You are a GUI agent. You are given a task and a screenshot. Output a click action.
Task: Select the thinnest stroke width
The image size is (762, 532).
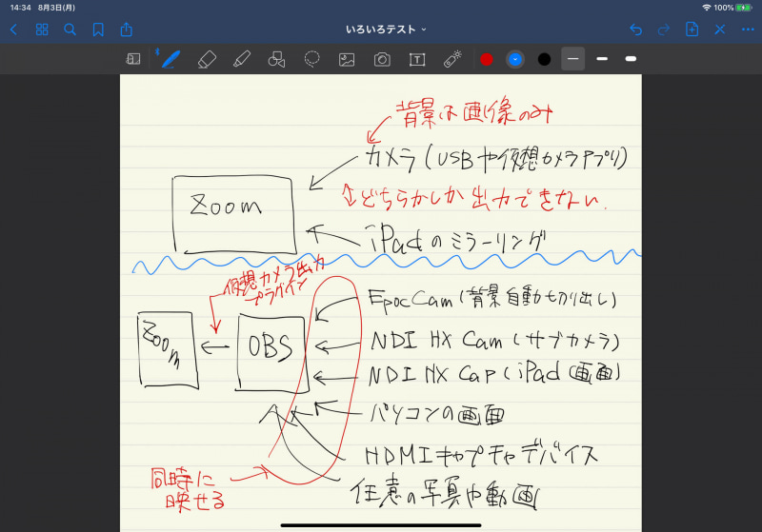573,59
